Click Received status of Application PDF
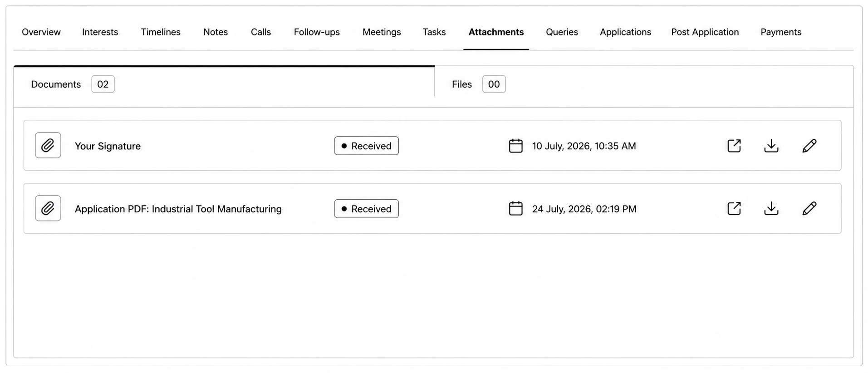The width and height of the screenshot is (868, 373). tap(367, 209)
